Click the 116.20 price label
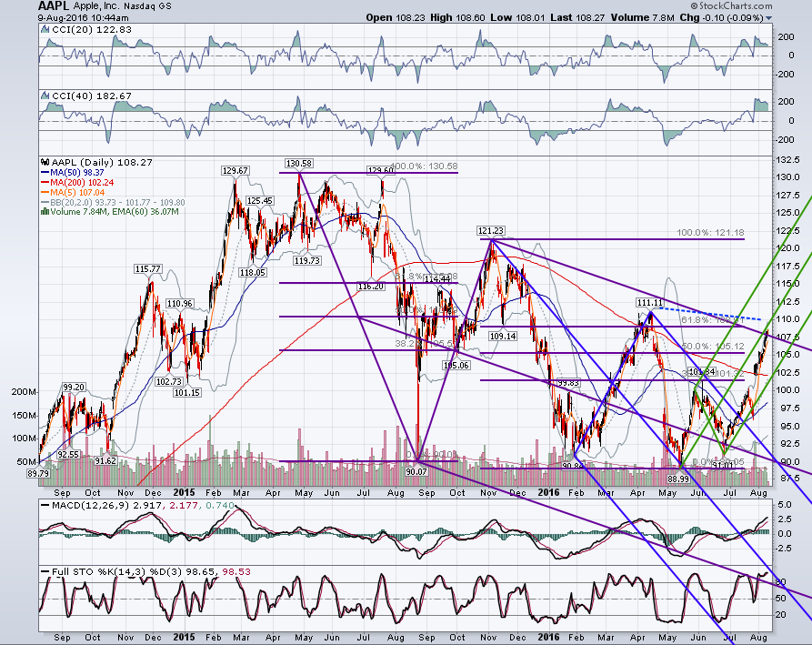Viewport: 812px width, 645px height. click(x=371, y=286)
